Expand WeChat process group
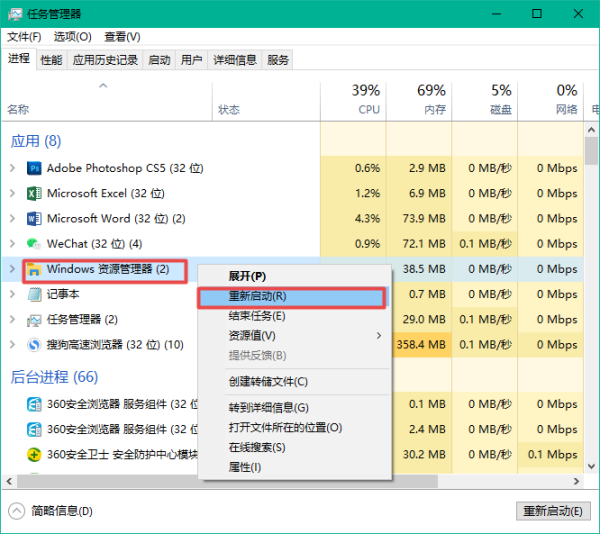The height and width of the screenshot is (534, 600). (12, 244)
